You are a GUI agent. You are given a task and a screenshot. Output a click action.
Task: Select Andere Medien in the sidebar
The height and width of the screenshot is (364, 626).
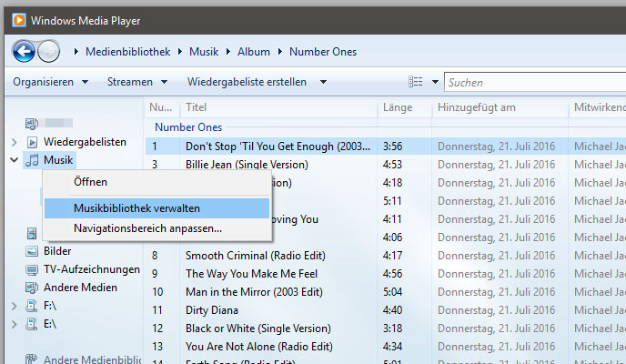tap(80, 288)
